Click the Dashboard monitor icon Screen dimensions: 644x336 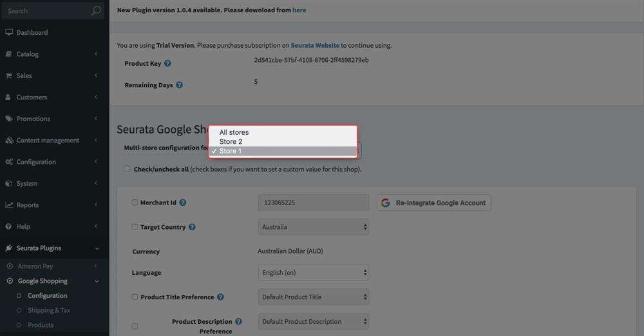pos(9,32)
